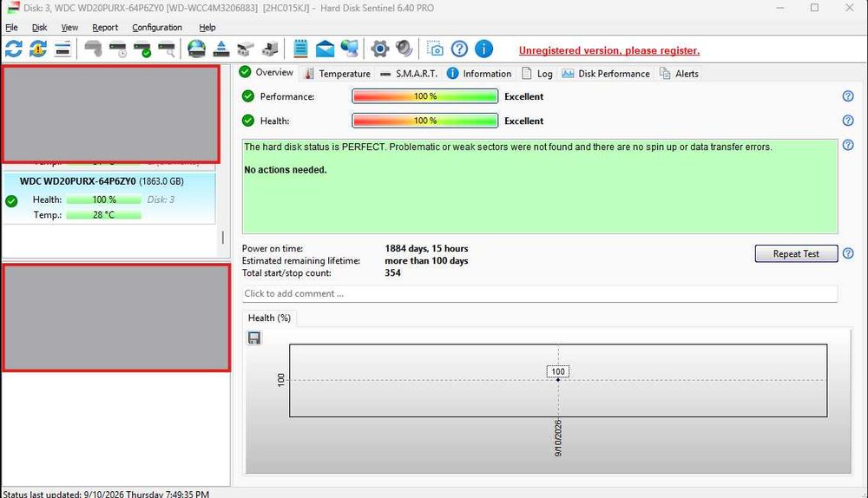Image resolution: width=868 pixels, height=498 pixels.
Task: Open the View menu
Action: (x=69, y=27)
